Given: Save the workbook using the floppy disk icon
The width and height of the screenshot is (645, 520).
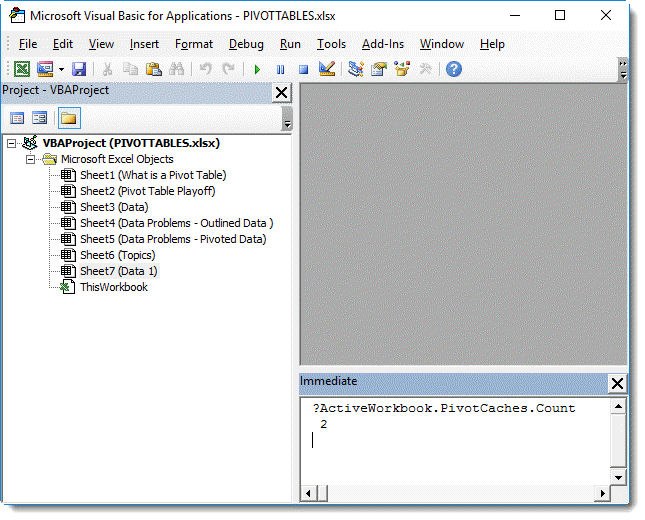Looking at the screenshot, I should [x=79, y=69].
